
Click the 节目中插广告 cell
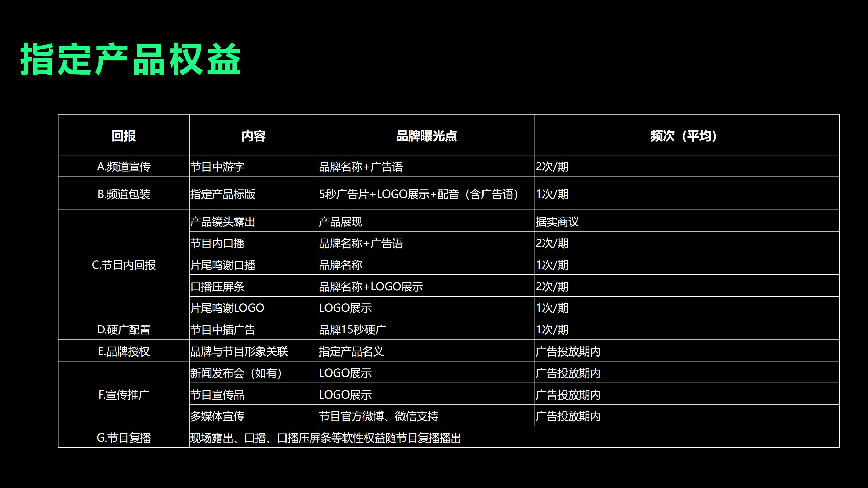coord(254,329)
